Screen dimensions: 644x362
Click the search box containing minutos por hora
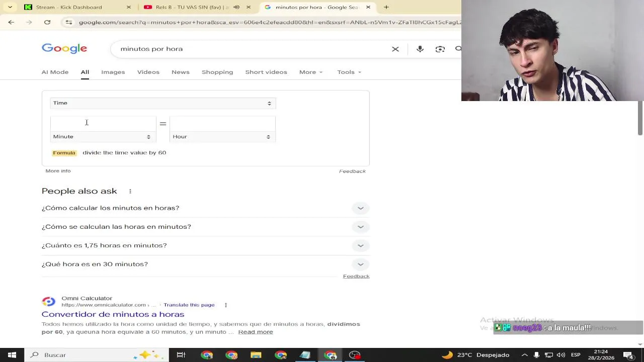pyautogui.click(x=252, y=49)
